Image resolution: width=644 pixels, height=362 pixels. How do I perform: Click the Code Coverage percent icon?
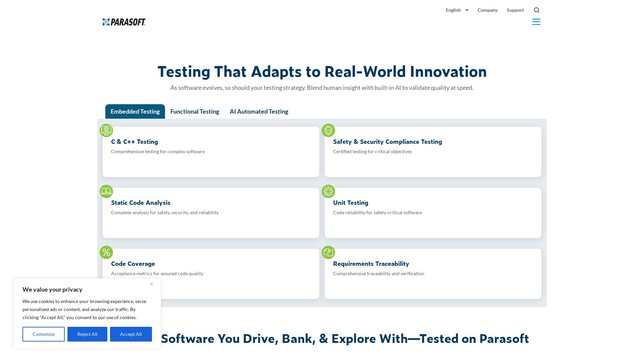pos(106,252)
